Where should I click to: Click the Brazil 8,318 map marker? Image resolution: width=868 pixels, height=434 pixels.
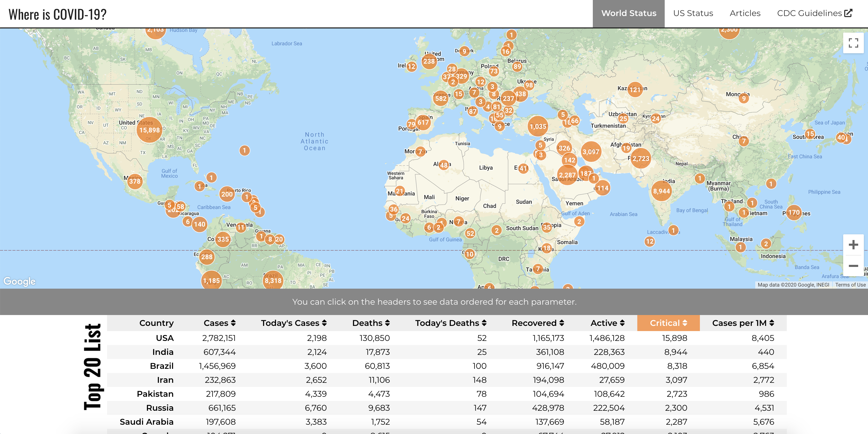pyautogui.click(x=273, y=280)
